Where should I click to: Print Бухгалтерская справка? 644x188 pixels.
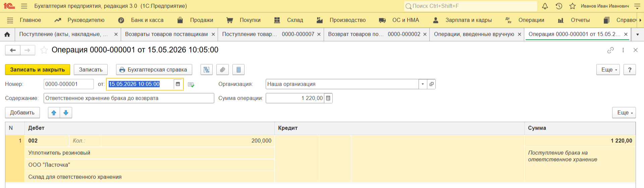[154, 70]
